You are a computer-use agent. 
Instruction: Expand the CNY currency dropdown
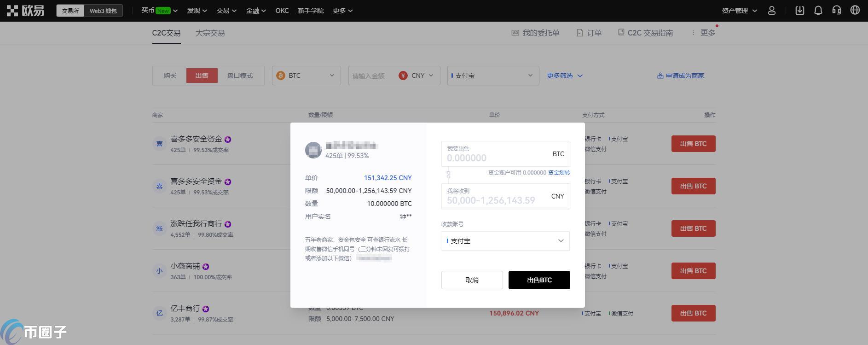pos(422,76)
